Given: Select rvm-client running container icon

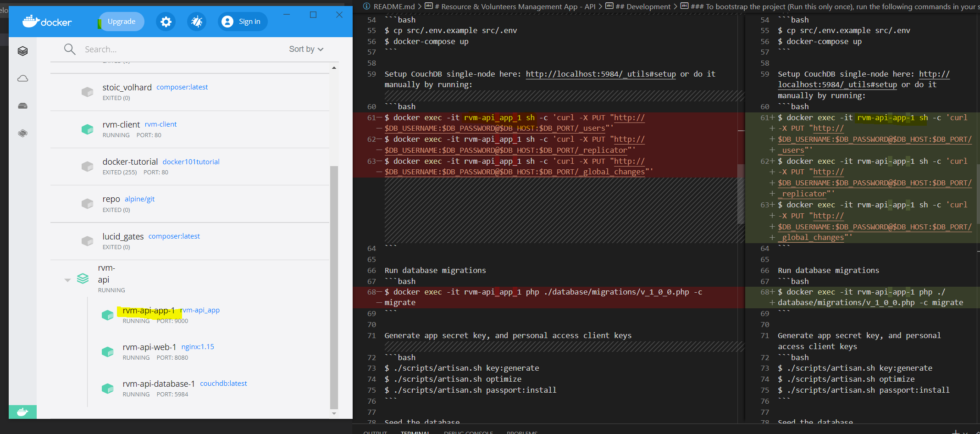Looking at the screenshot, I should (x=87, y=129).
